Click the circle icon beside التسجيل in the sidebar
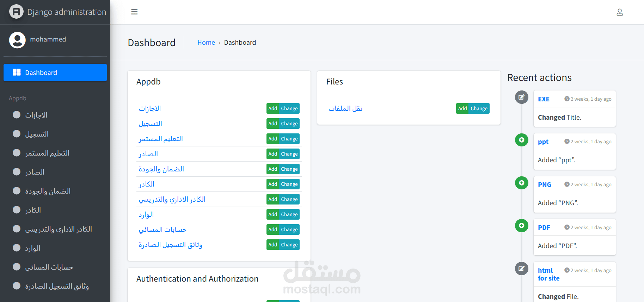This screenshot has height=302, width=644. [17, 134]
